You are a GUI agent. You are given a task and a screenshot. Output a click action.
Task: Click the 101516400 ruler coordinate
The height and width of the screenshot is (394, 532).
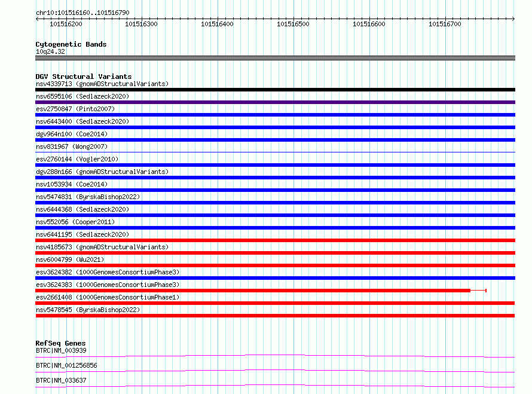(217, 24)
